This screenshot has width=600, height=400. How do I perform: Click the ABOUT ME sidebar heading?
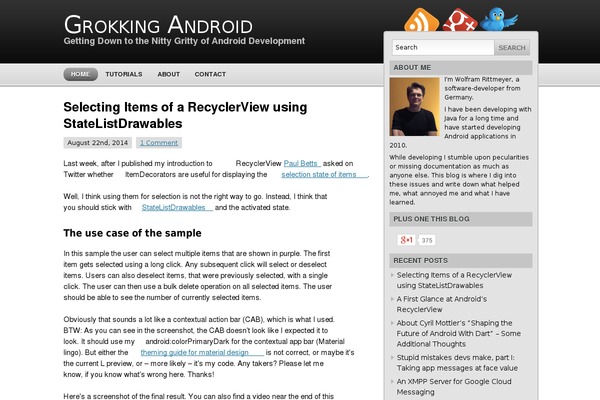461,68
